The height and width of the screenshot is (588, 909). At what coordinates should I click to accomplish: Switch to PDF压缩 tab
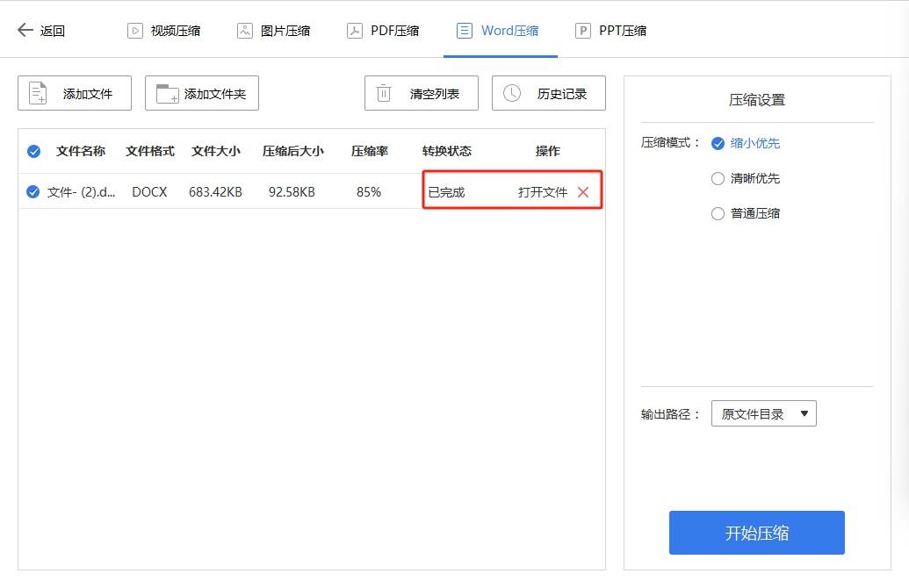(383, 30)
